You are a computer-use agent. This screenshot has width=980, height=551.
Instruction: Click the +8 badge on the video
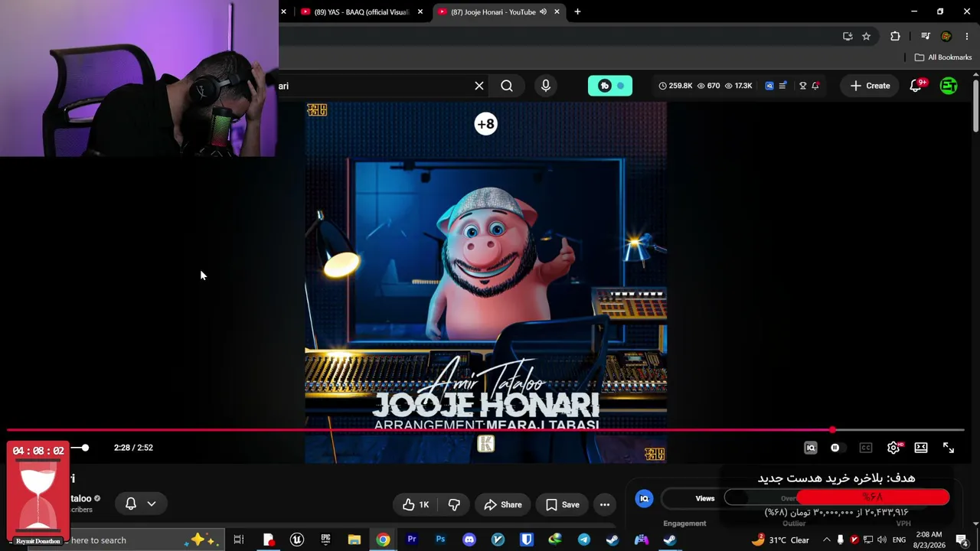click(x=486, y=124)
